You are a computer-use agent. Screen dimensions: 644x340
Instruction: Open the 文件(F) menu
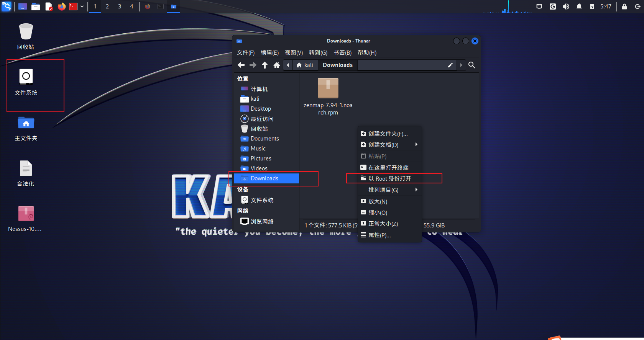246,52
